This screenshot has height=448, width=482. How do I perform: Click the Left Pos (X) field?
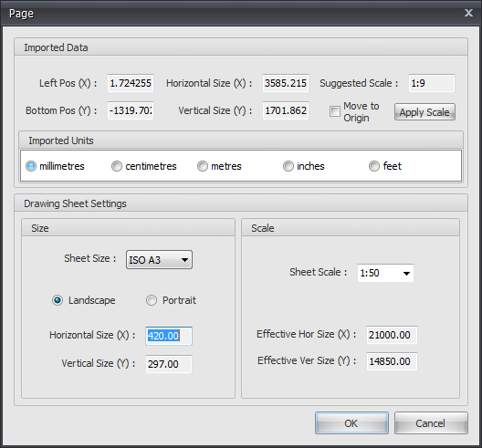[x=131, y=83]
